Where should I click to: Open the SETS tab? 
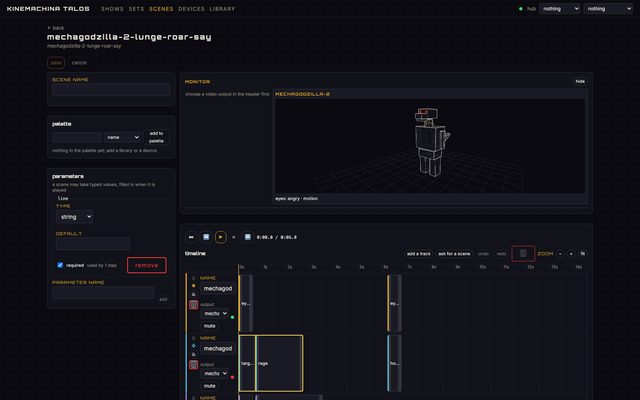(x=136, y=9)
